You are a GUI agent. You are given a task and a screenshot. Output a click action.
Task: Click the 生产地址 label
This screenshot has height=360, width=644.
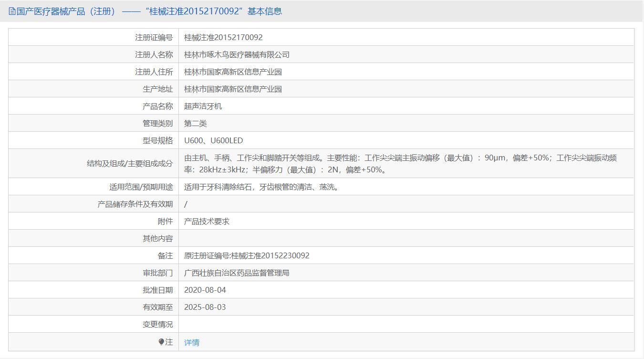(157, 89)
